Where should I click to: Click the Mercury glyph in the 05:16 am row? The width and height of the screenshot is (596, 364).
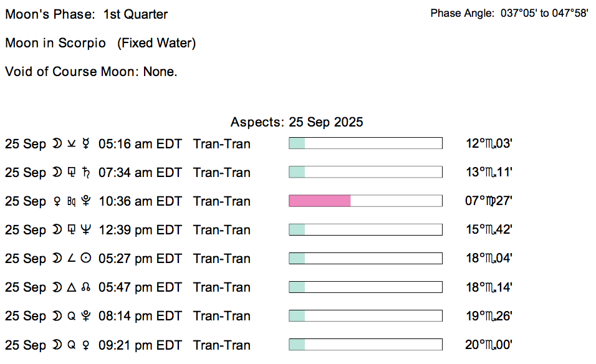(86, 144)
